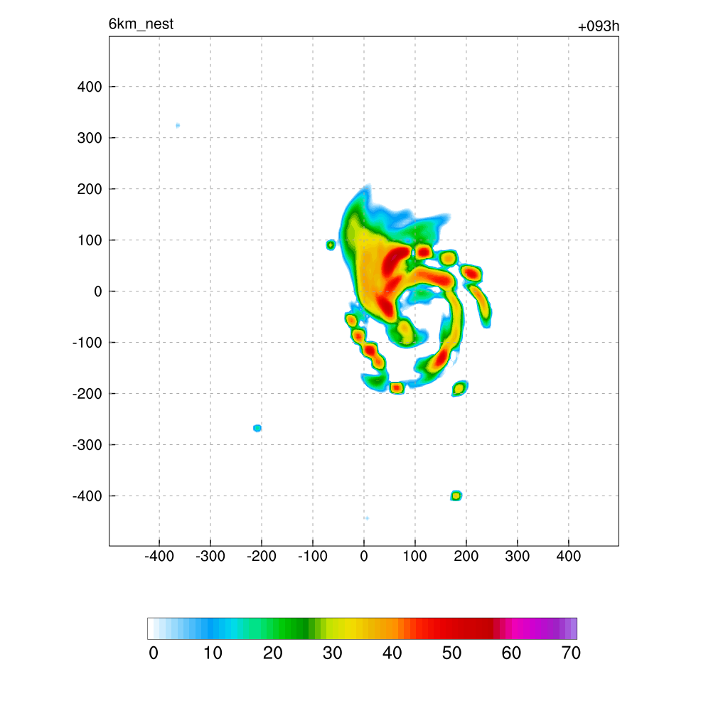Viewport: 728px width, 728px height.
Task: Click the y-axis tick label "-300"
Action: tap(87, 445)
